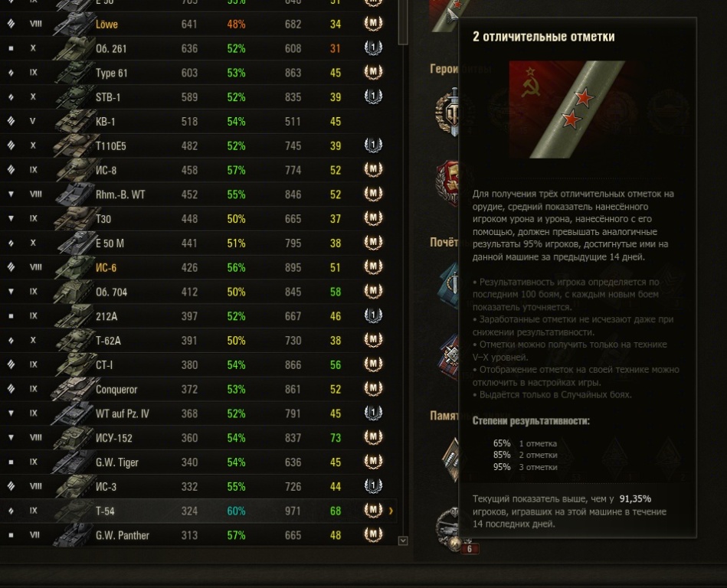Select the Об. 261 artillery row
The width and height of the screenshot is (727, 588).
(198, 48)
